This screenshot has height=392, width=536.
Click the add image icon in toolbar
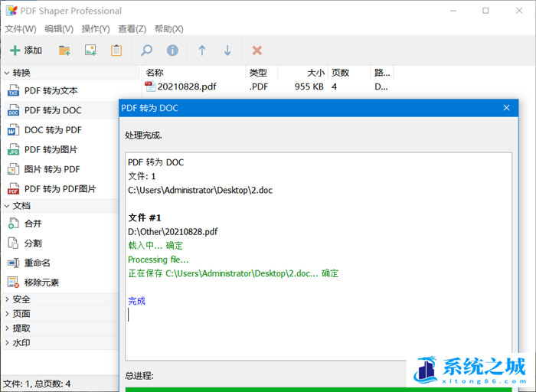pyautogui.click(x=90, y=51)
